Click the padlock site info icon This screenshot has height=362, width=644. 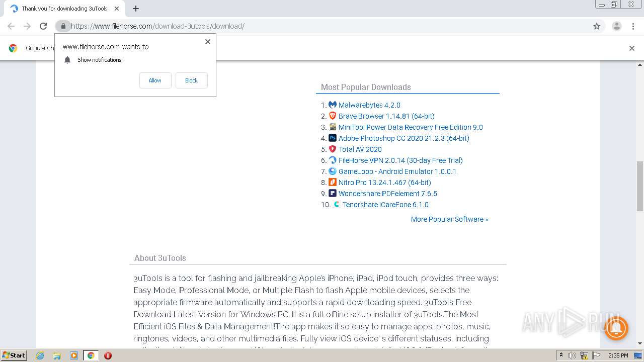pyautogui.click(x=63, y=26)
